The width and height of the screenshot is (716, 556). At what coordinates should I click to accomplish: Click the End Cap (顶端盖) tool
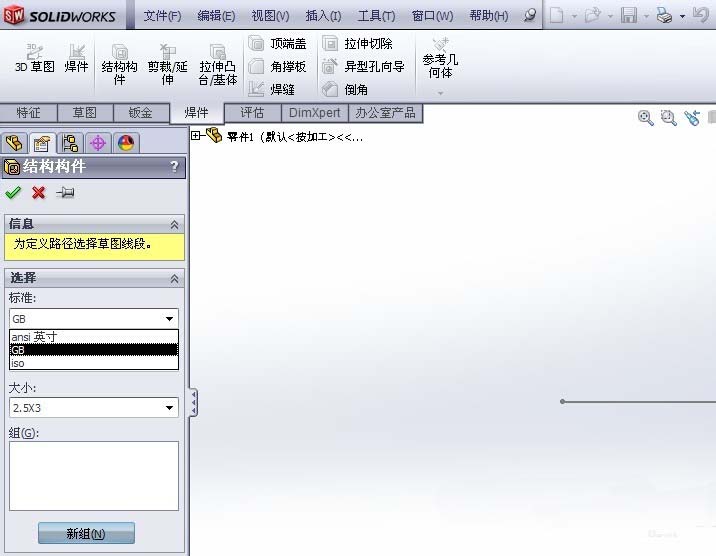[x=277, y=44]
